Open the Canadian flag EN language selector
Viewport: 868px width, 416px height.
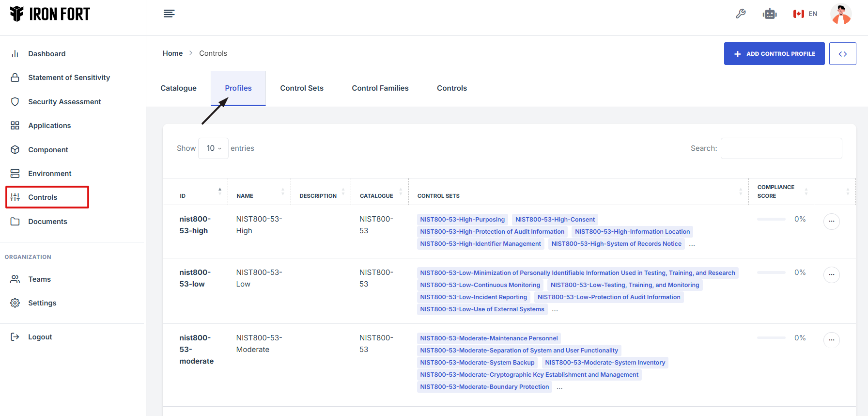pyautogui.click(x=805, y=14)
